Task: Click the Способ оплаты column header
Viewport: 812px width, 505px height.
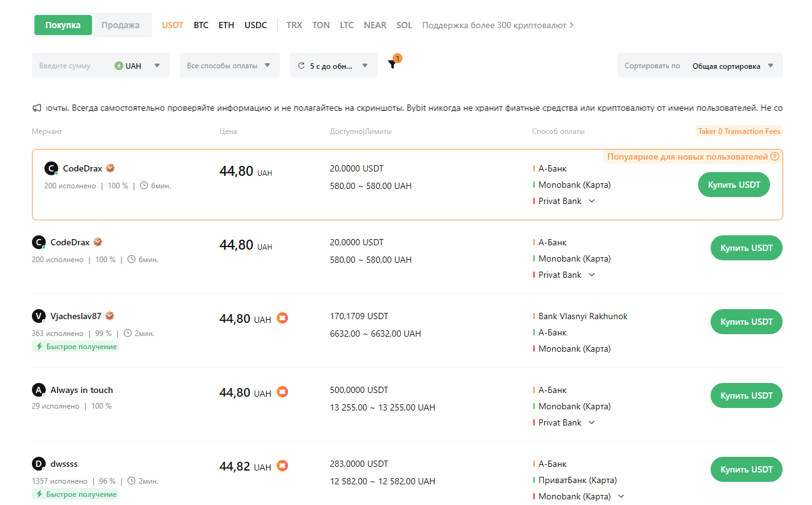Action: coord(558,131)
